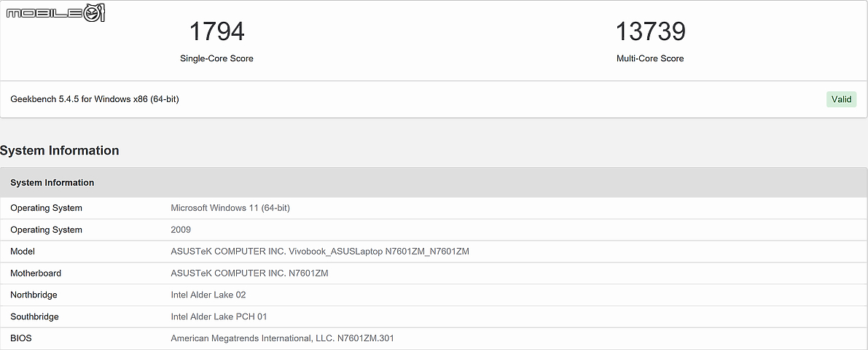The height and width of the screenshot is (350, 868).
Task: Click the Model row label
Action: [23, 252]
